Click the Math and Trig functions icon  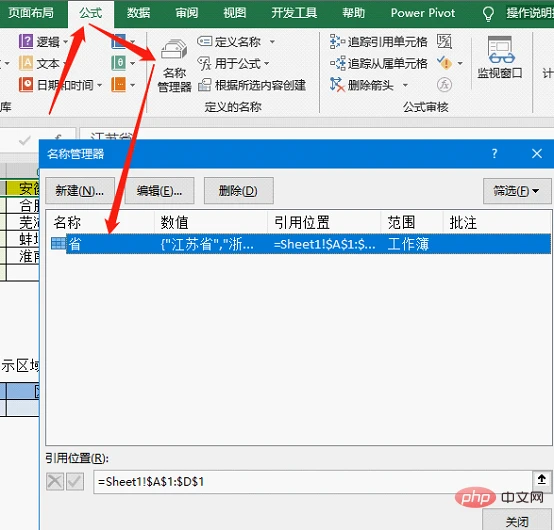[x=119, y=64]
